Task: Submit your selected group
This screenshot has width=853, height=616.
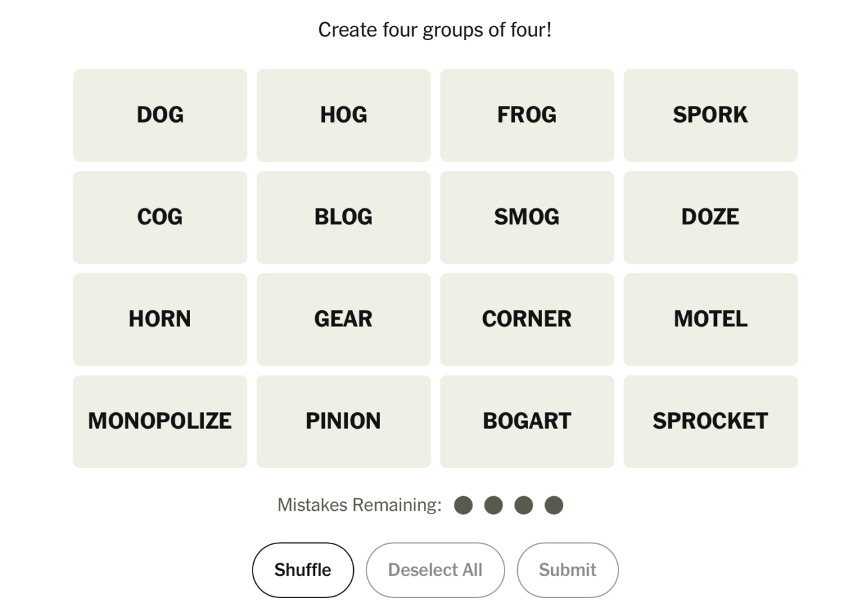Action: click(x=567, y=569)
